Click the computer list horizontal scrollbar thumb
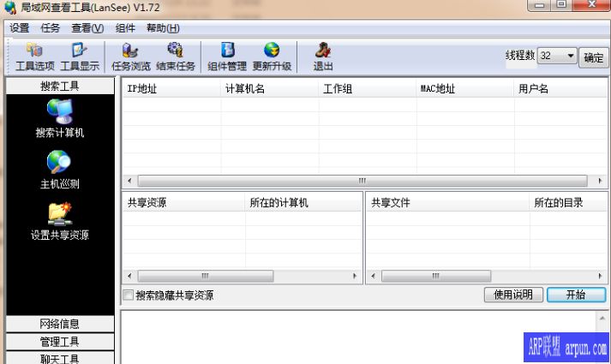The height and width of the screenshot is (364, 611). [362, 181]
